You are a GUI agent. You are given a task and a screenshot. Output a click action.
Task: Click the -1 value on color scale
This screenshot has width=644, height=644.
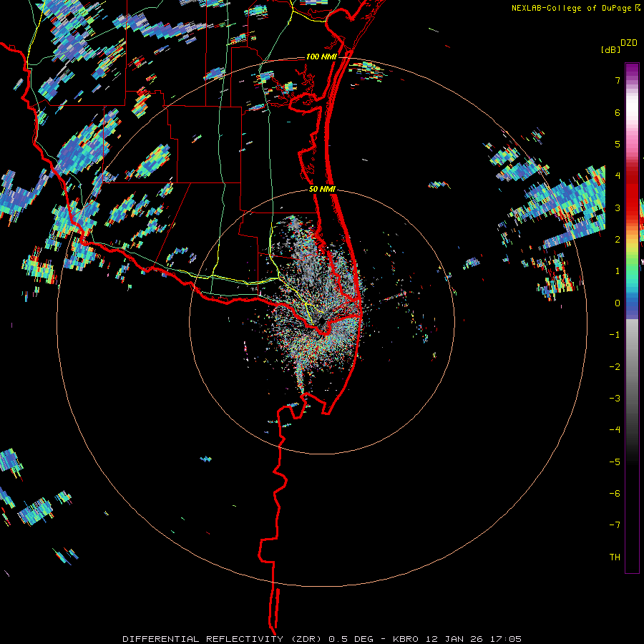tap(615, 335)
